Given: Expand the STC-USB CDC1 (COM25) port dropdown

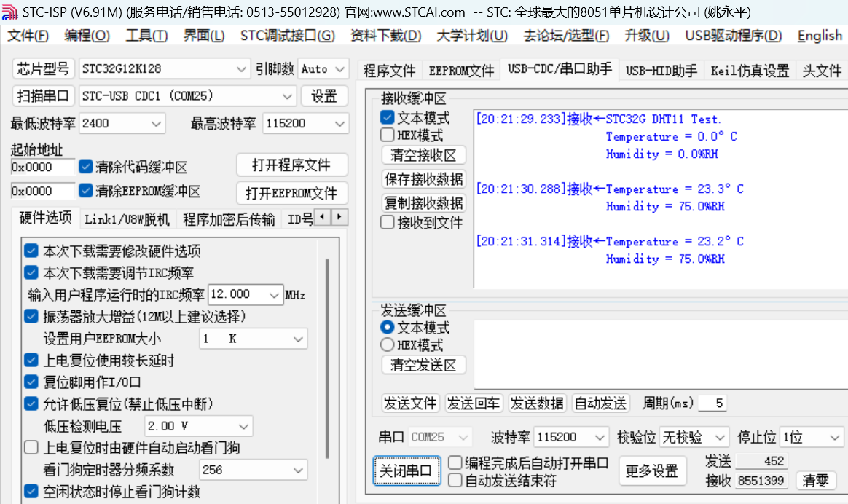Looking at the screenshot, I should (187, 95).
